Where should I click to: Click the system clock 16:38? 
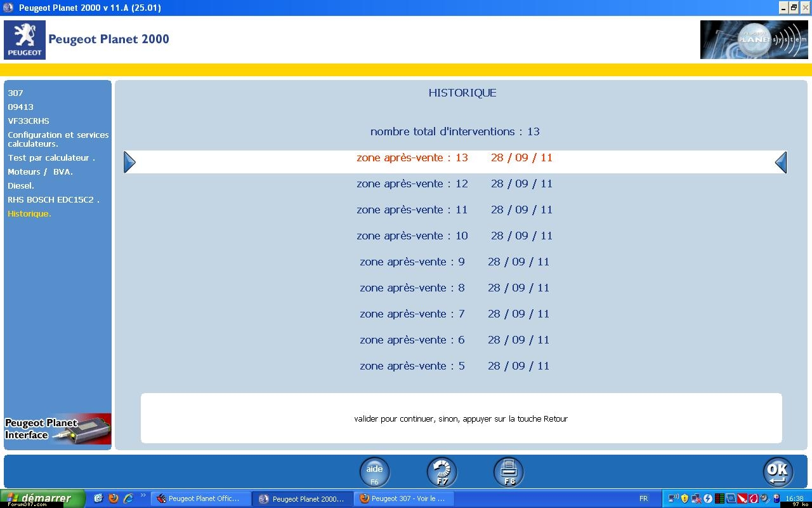point(794,498)
